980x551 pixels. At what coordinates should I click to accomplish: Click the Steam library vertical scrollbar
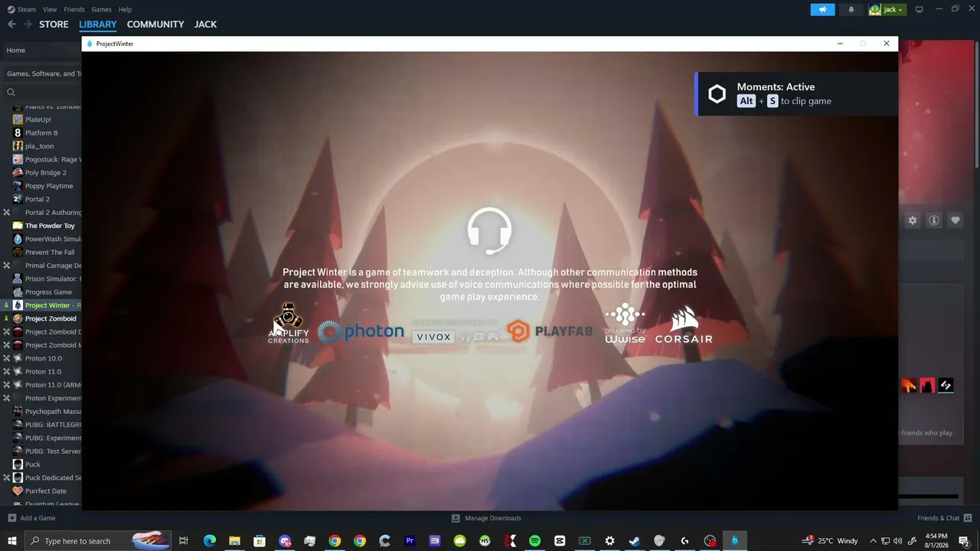(x=977, y=103)
